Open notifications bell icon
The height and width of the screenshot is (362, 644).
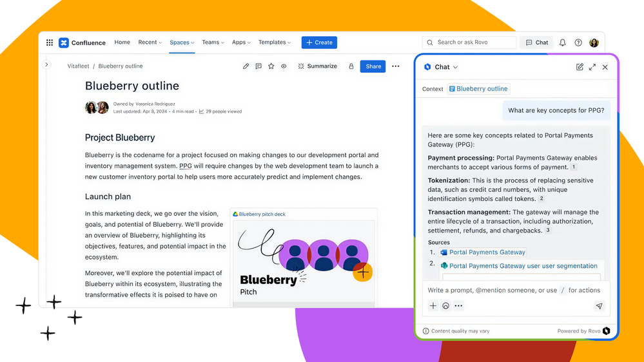563,43
